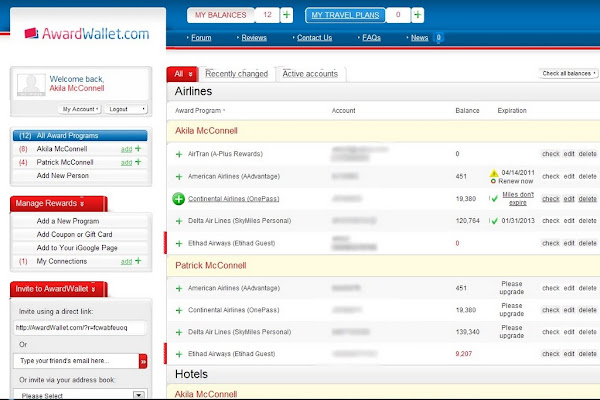
Task: Expand Patrick's Etihad Guest row
Action: coord(179,354)
